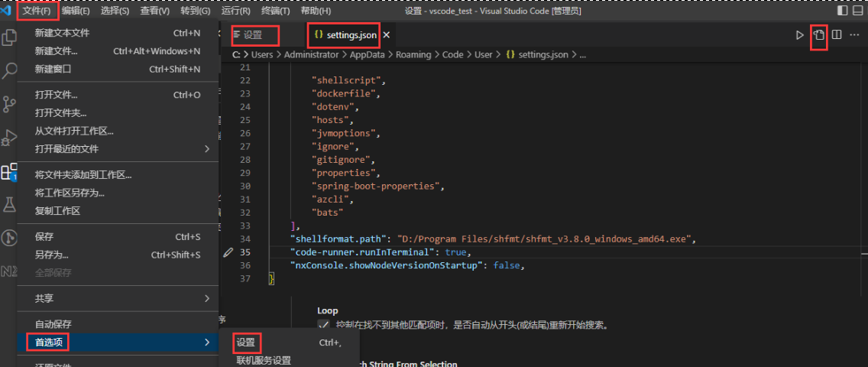Click the "spring-boot-properties" string on line 30

(x=376, y=186)
